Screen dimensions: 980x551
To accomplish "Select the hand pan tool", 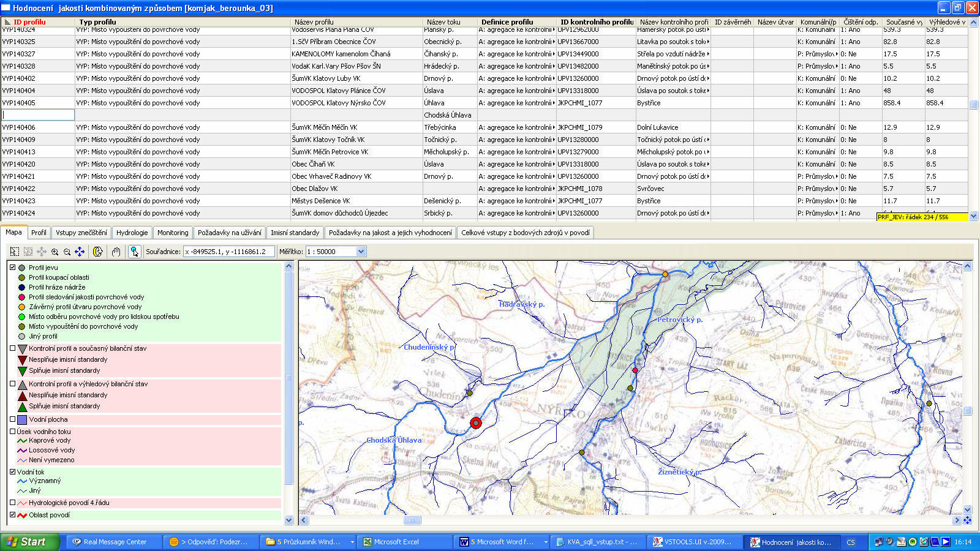I will [x=116, y=252].
